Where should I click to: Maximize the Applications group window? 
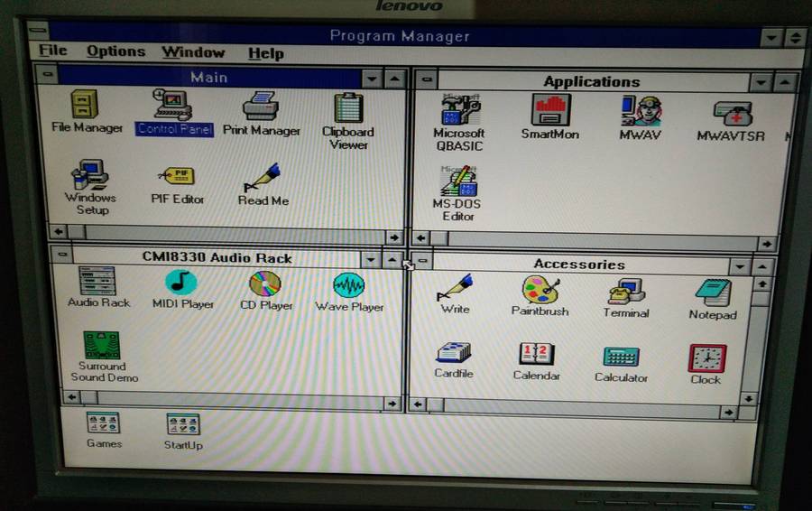coord(785,83)
